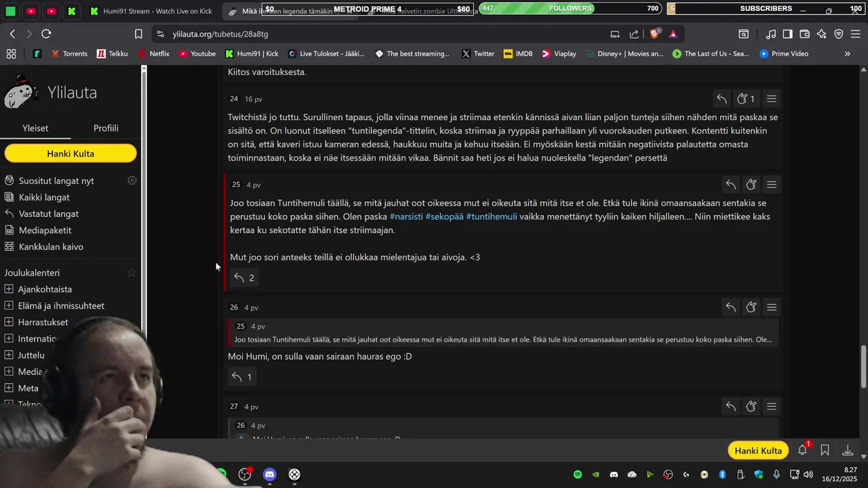This screenshot has width=868, height=488.
Task: Reply to post 24 via arrow icon
Action: [722, 99]
